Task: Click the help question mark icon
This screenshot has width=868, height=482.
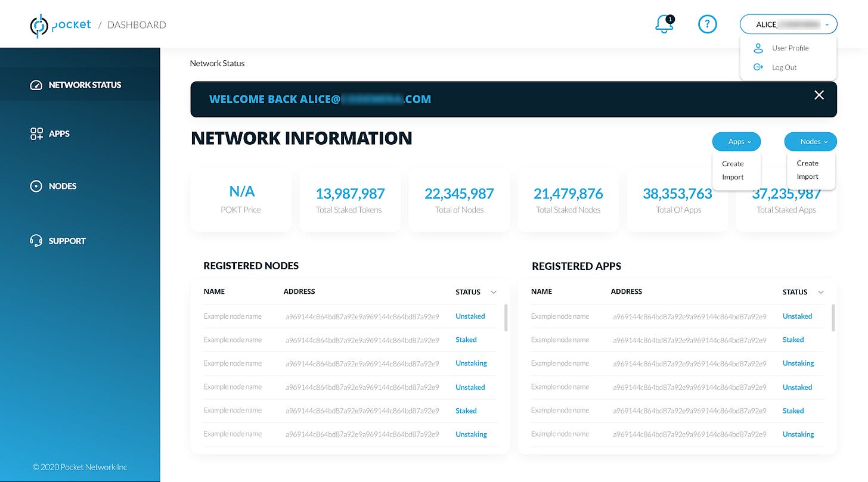Action: 707,24
